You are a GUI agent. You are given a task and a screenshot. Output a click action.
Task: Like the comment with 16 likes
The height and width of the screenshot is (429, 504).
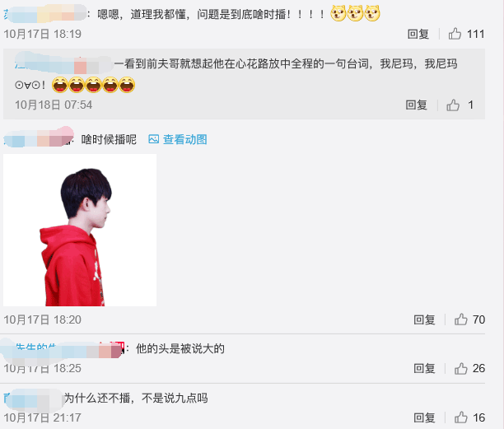click(x=461, y=417)
